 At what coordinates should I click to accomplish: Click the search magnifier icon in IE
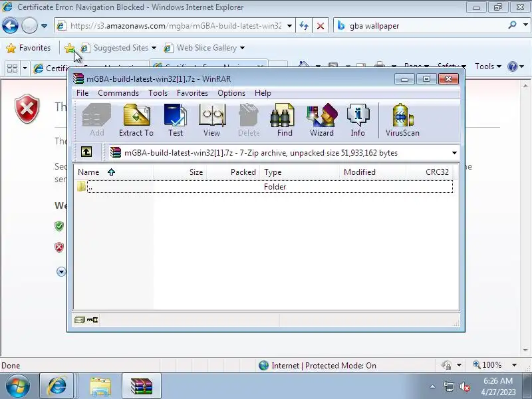coord(512,25)
